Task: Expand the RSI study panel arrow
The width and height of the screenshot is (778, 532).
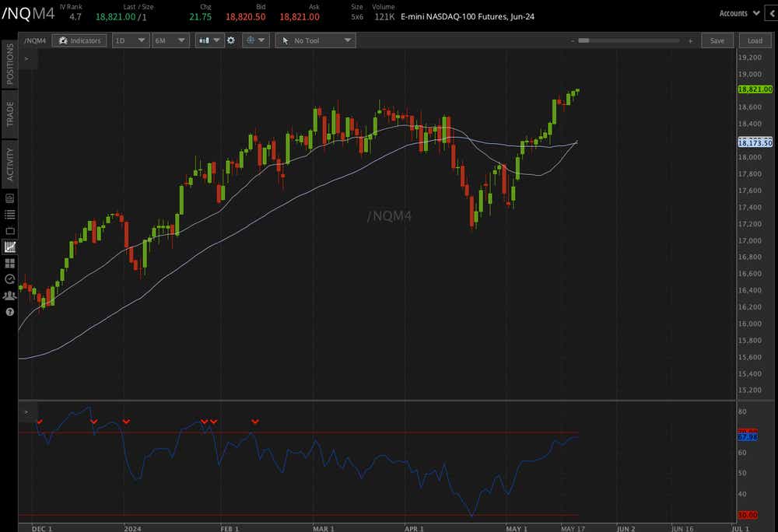Action: [26, 412]
